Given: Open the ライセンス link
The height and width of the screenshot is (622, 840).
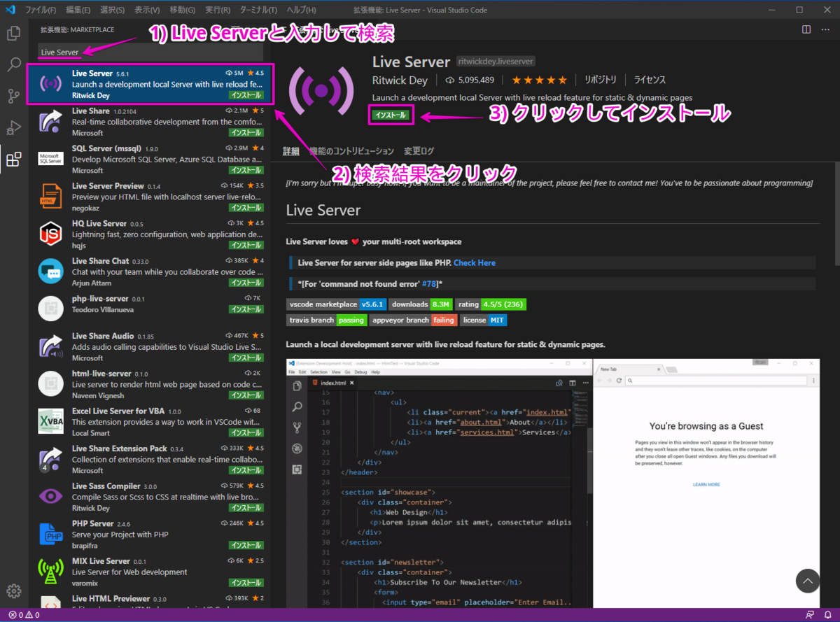Looking at the screenshot, I should [x=650, y=80].
